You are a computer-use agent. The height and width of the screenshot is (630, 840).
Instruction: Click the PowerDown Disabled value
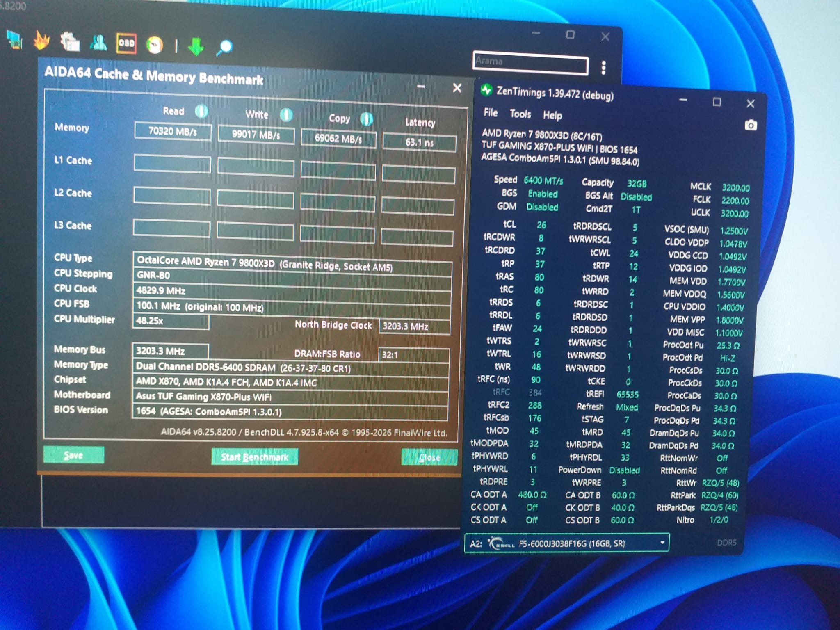tap(624, 470)
